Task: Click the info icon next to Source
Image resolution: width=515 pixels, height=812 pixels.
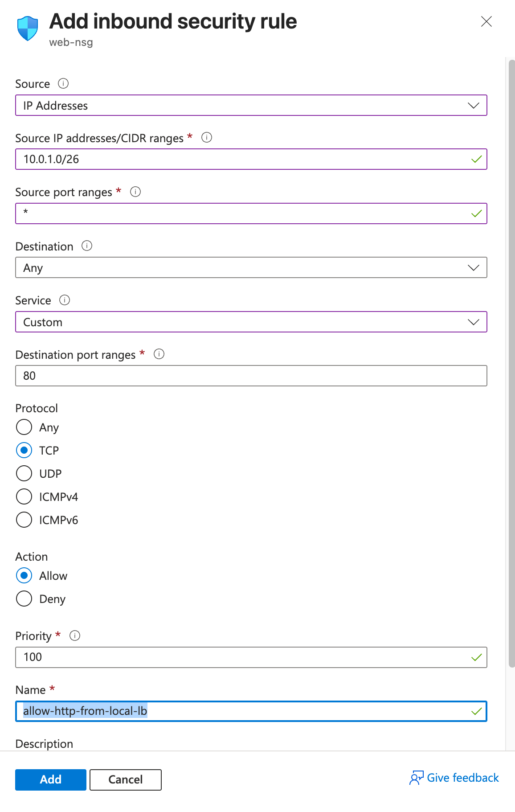Action: pyautogui.click(x=63, y=83)
